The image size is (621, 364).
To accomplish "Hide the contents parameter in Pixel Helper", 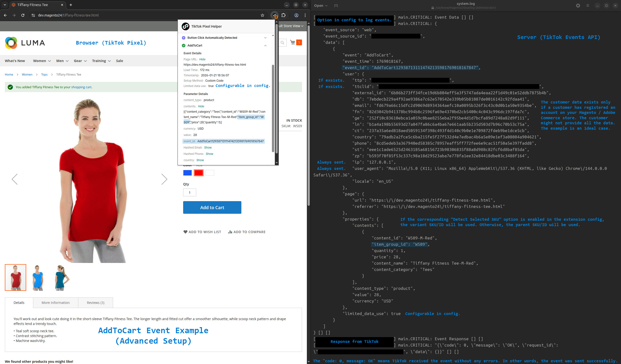I will pos(201,106).
